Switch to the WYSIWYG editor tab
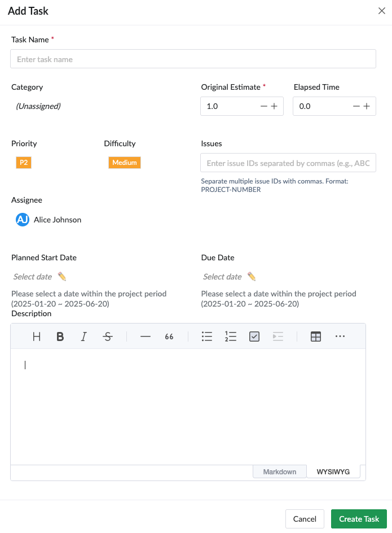 click(x=333, y=471)
